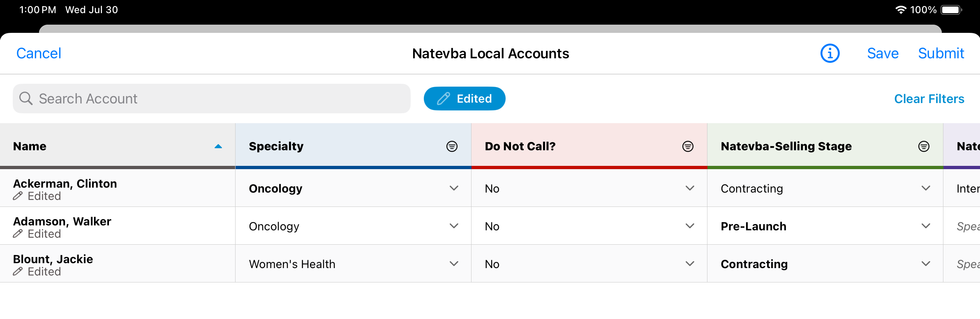This screenshot has height=319, width=980.
Task: Select the Do Not Call? column header
Action: [x=520, y=147]
